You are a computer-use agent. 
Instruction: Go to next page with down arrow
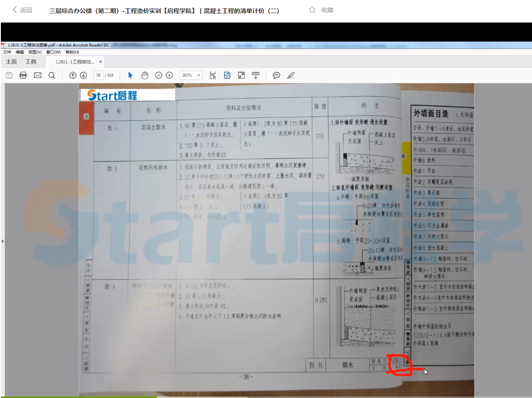(84, 75)
